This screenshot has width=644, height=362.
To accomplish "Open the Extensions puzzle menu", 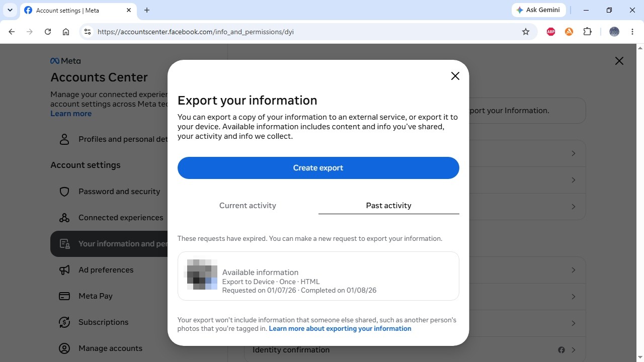I will (x=587, y=32).
